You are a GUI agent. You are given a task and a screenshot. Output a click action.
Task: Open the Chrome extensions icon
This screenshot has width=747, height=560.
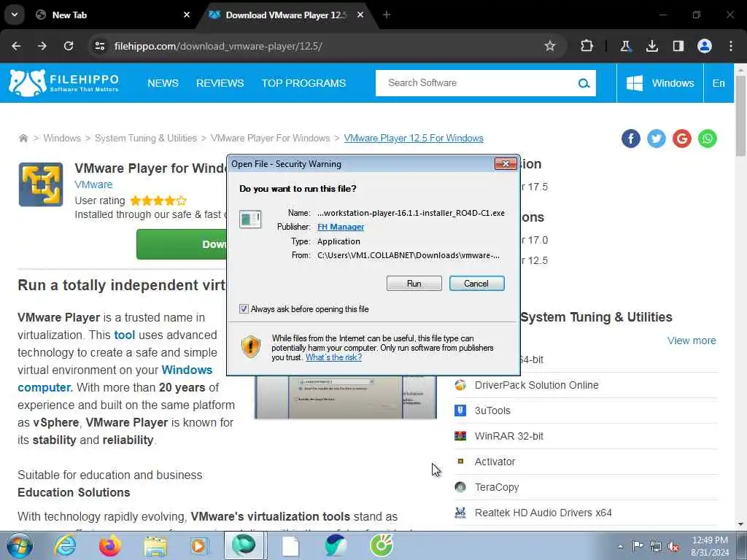[587, 46]
